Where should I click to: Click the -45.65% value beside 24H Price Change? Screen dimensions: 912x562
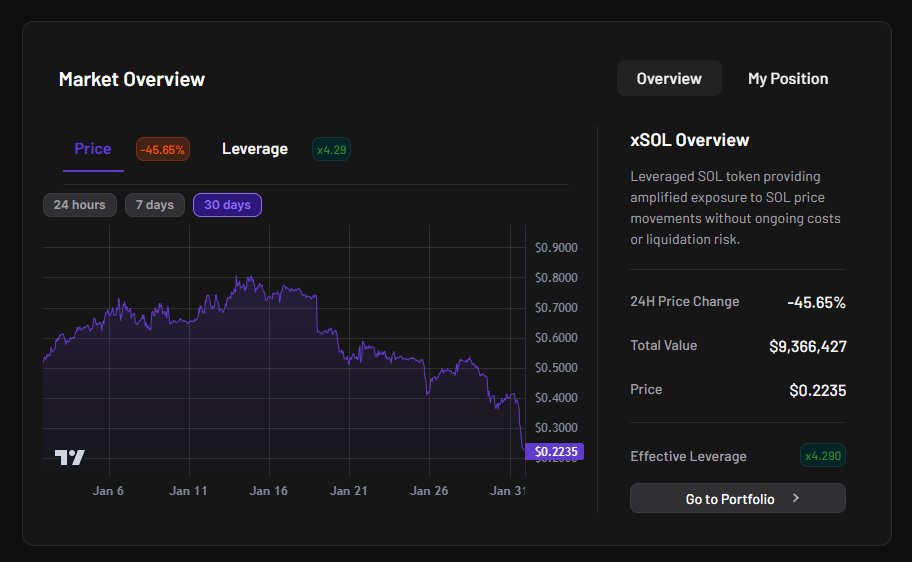point(817,303)
